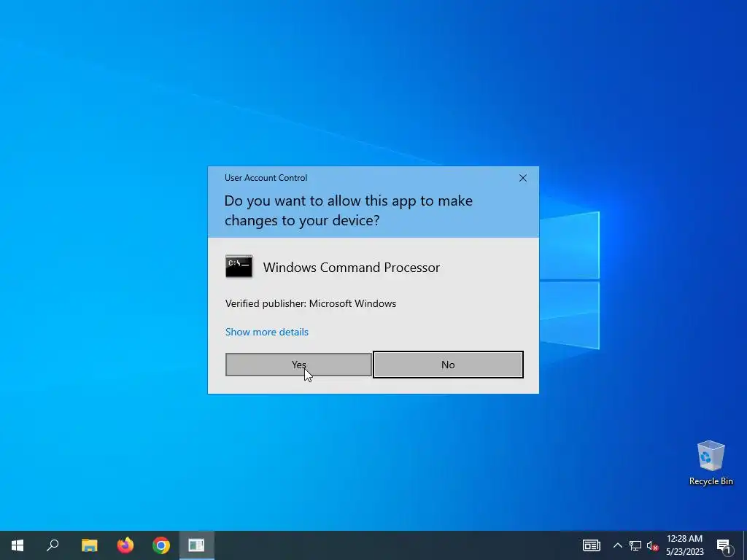747x560 pixels.
Task: Open the clock showing 12:28 AM
Action: coord(684,545)
